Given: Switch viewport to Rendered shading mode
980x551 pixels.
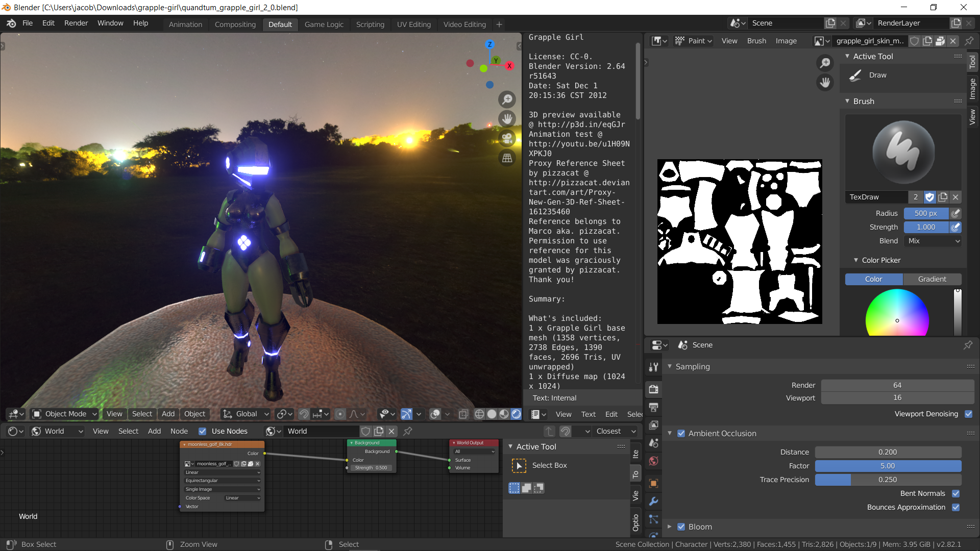Looking at the screenshot, I should click(517, 414).
